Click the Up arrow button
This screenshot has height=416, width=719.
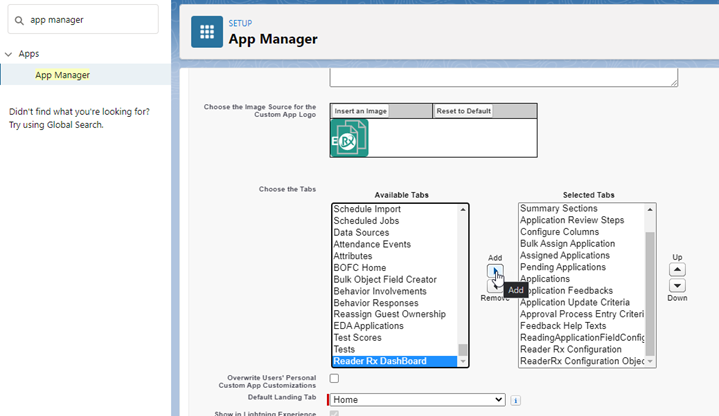[x=677, y=269]
